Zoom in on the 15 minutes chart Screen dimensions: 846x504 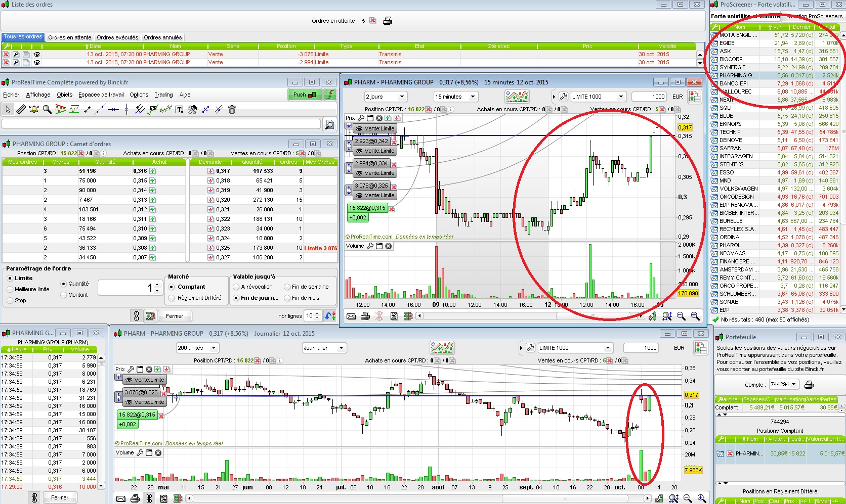tap(695, 316)
